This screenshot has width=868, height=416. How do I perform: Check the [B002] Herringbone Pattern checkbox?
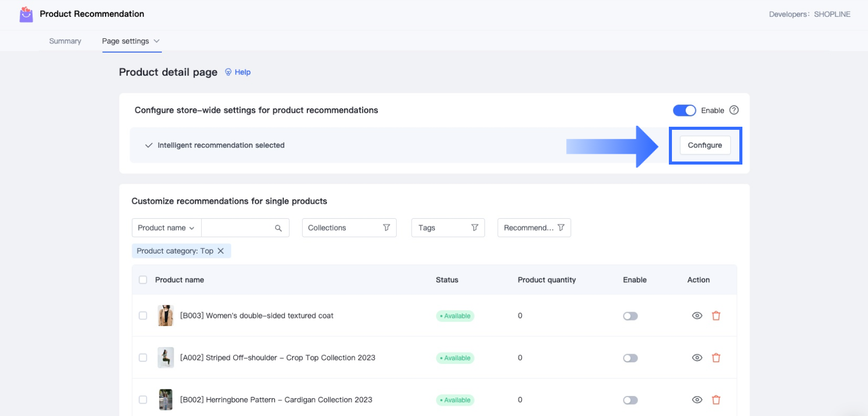point(143,400)
